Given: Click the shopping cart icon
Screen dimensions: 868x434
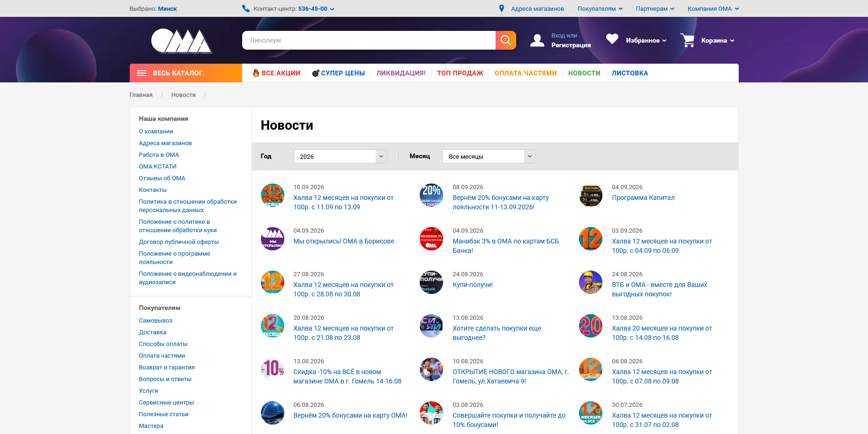Looking at the screenshot, I should click(687, 40).
